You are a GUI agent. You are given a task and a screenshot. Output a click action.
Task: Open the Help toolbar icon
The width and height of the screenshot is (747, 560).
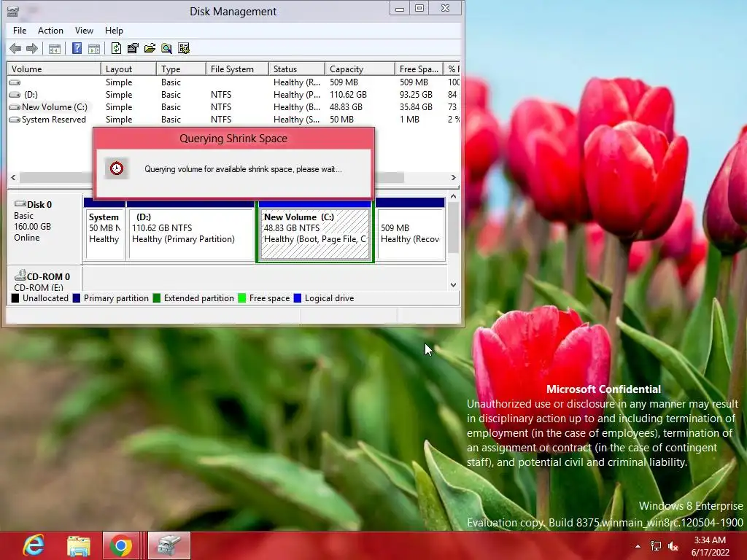77,48
